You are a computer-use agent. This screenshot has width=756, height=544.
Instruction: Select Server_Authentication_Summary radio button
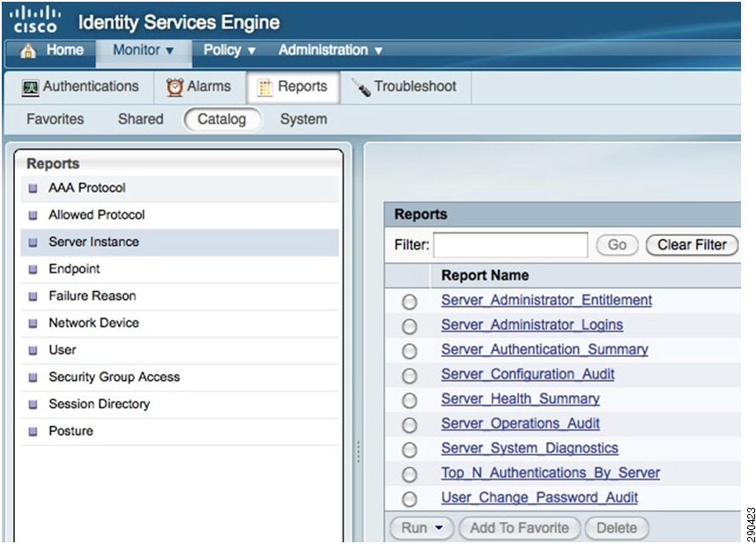click(410, 351)
